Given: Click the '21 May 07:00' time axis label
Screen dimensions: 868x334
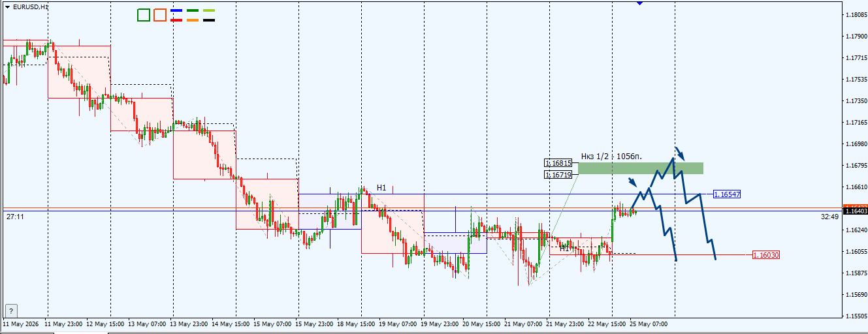Looking at the screenshot, I should 524,324.
